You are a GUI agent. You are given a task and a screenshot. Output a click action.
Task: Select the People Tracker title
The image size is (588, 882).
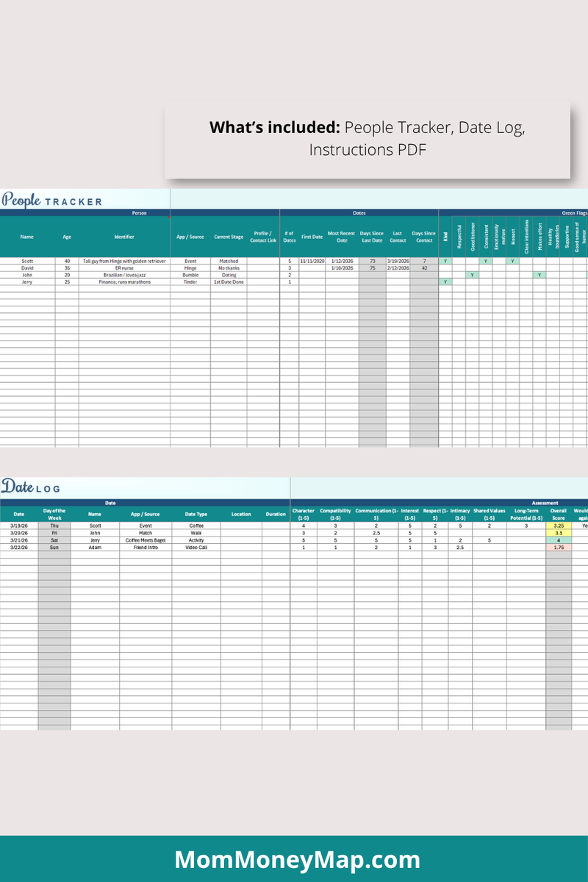[x=51, y=200]
